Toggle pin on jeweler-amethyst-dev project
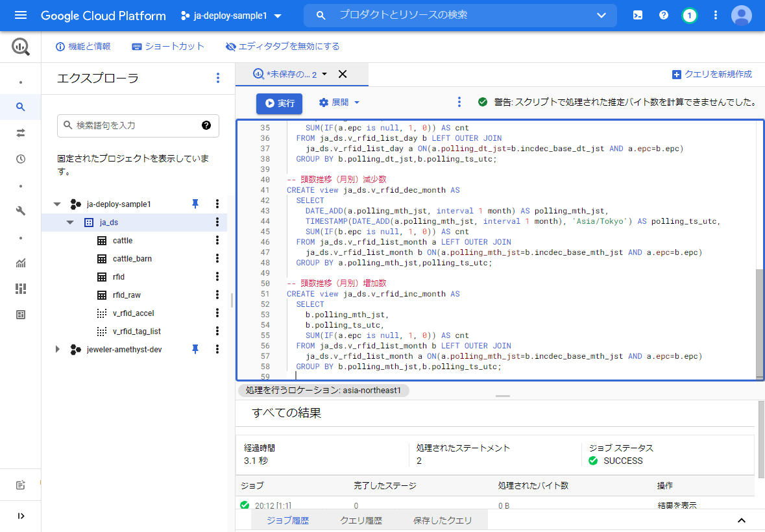Screen dimensions: 765x532 [195, 350]
